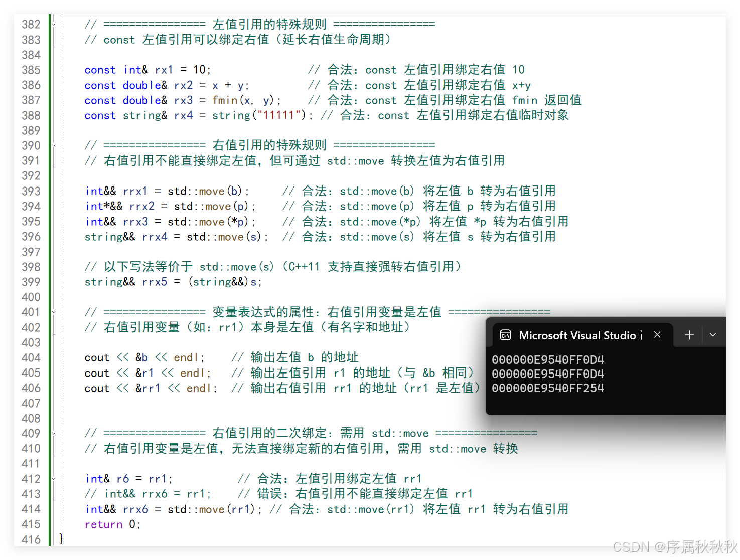Click the comment on line 391 about std::move

click(294, 161)
